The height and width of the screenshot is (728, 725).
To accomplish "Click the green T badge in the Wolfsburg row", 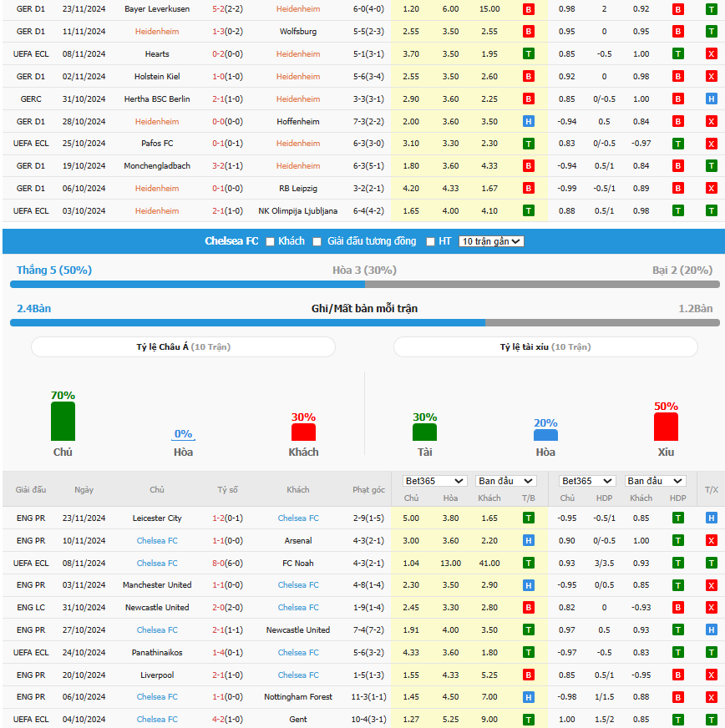I will click(x=711, y=32).
